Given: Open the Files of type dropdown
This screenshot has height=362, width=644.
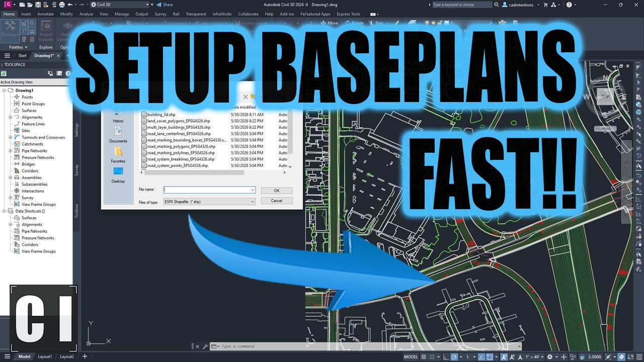Looking at the screenshot, I should click(209, 201).
